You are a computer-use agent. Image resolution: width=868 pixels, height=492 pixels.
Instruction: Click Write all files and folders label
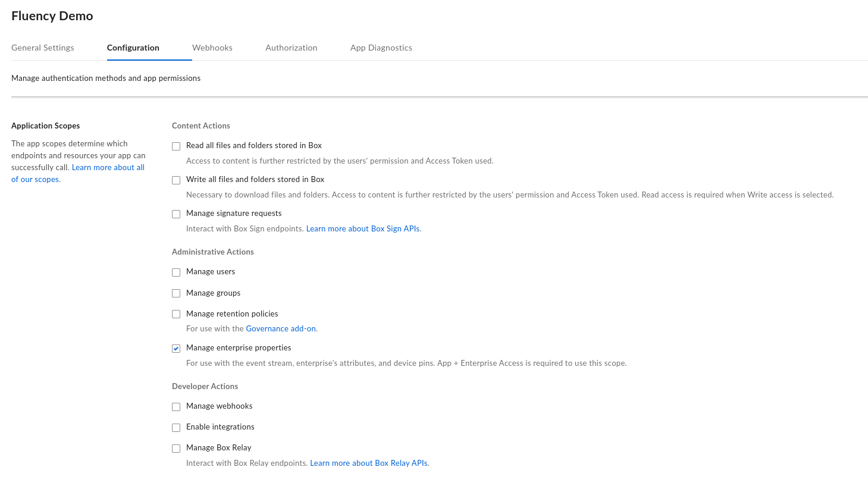click(255, 179)
